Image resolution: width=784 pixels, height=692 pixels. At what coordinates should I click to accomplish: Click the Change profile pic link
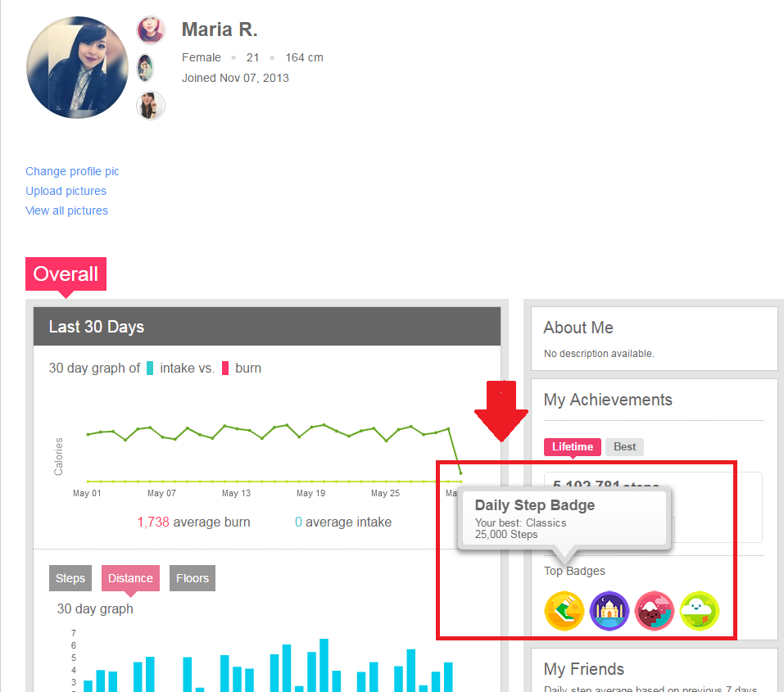tap(72, 171)
